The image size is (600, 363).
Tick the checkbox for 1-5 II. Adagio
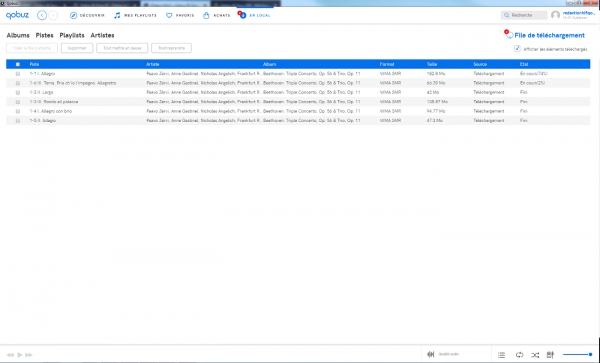pos(18,120)
